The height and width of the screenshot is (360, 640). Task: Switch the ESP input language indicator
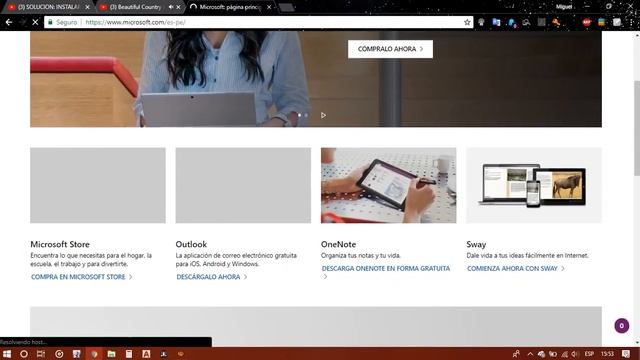click(589, 354)
